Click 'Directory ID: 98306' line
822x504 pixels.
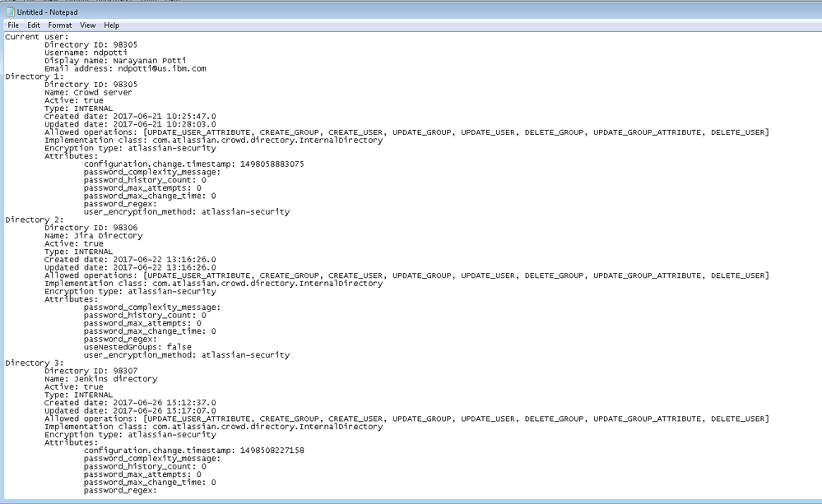pyautogui.click(x=91, y=228)
